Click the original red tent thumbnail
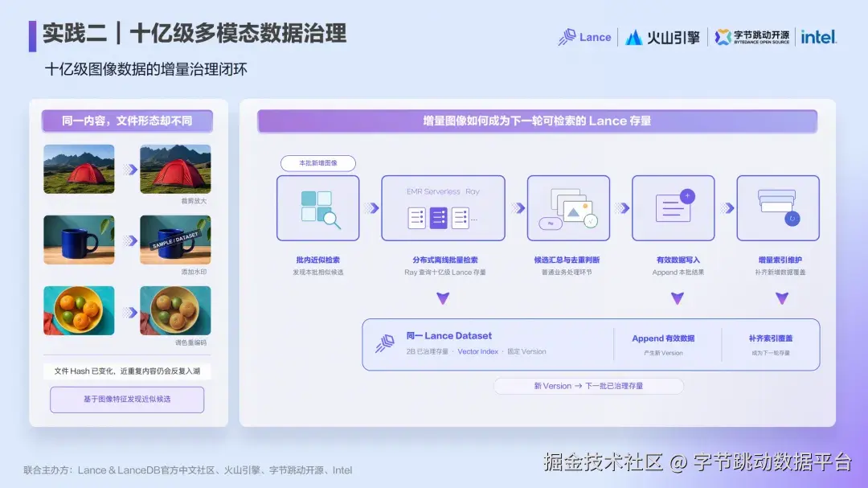868x488 pixels. click(79, 169)
